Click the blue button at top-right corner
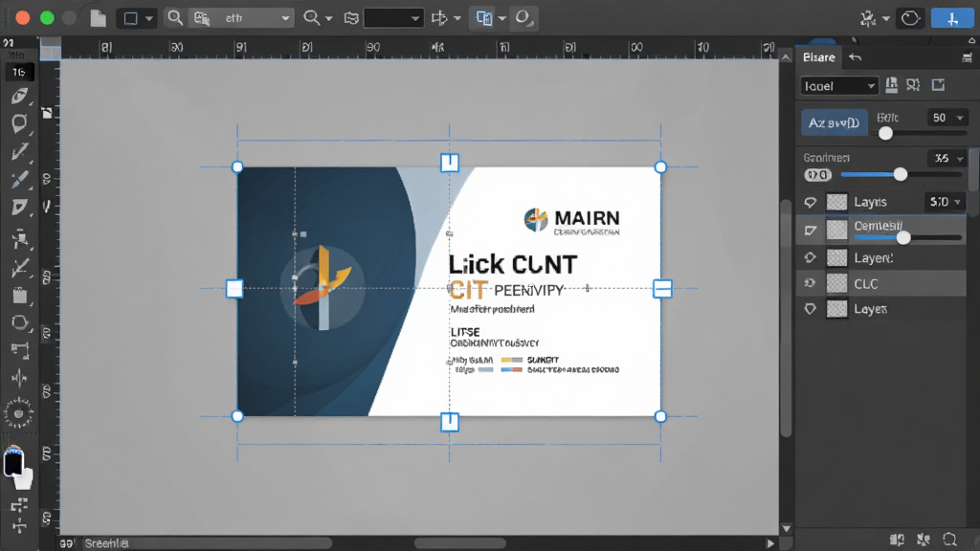 [x=952, y=18]
